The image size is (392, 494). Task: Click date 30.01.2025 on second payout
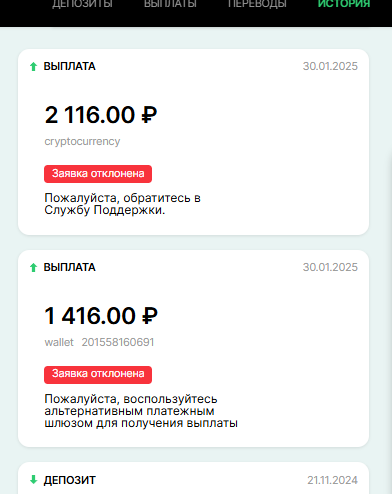(330, 267)
